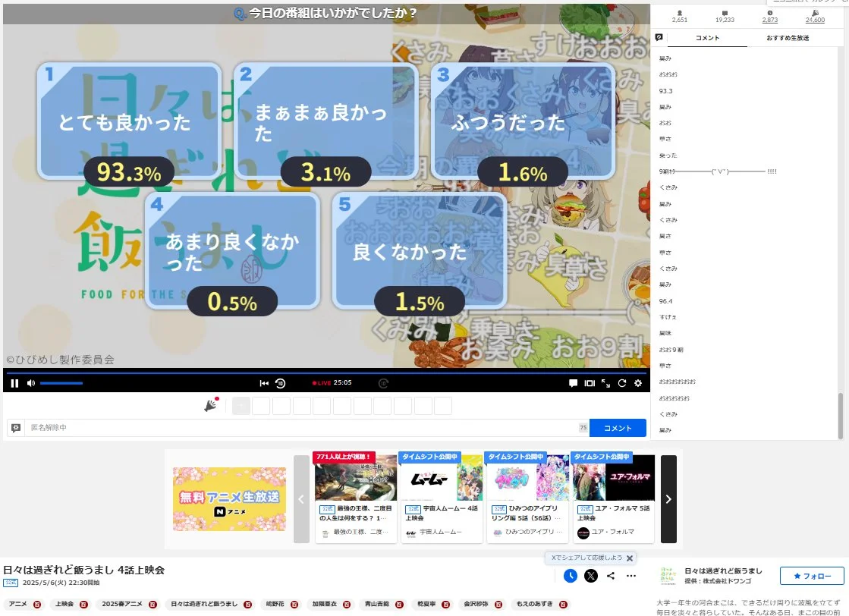Screen dimensions: 849x616
Task: Switch the player to theater mode
Action: tap(590, 383)
